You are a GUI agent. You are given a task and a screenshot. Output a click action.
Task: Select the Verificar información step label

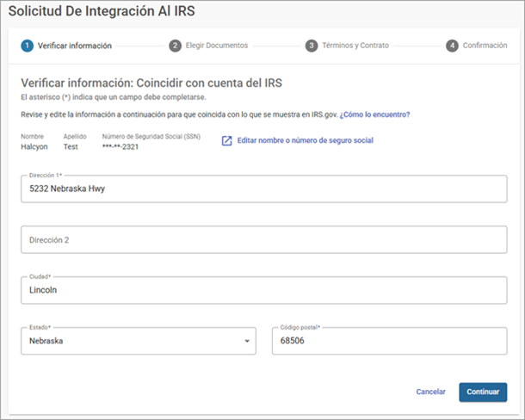click(x=75, y=46)
